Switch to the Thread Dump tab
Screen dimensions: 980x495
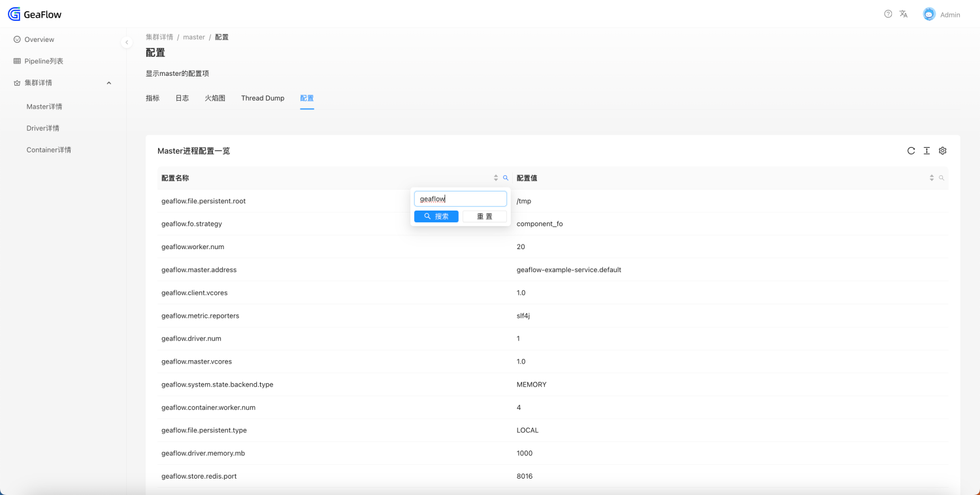click(x=263, y=98)
